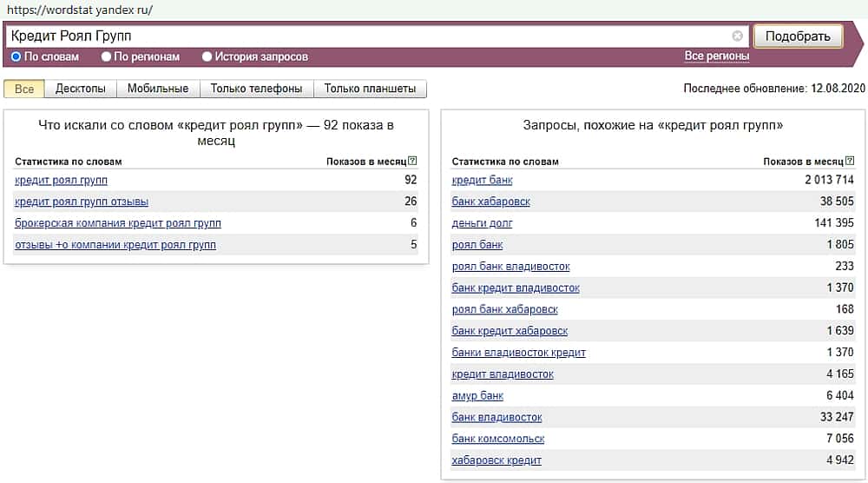Follow the "кредит банк" similar query link
This screenshot has height=483, width=868.
coord(482,180)
